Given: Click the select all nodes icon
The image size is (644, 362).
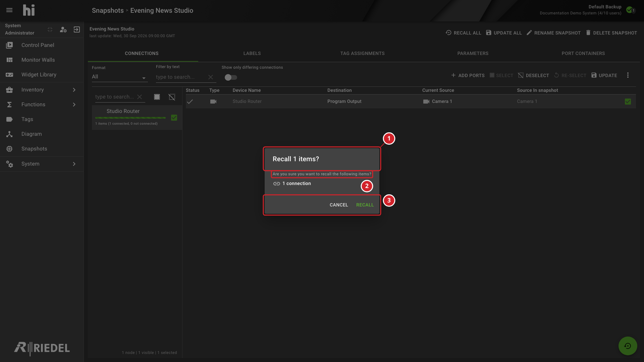Looking at the screenshot, I should pyautogui.click(x=157, y=97).
